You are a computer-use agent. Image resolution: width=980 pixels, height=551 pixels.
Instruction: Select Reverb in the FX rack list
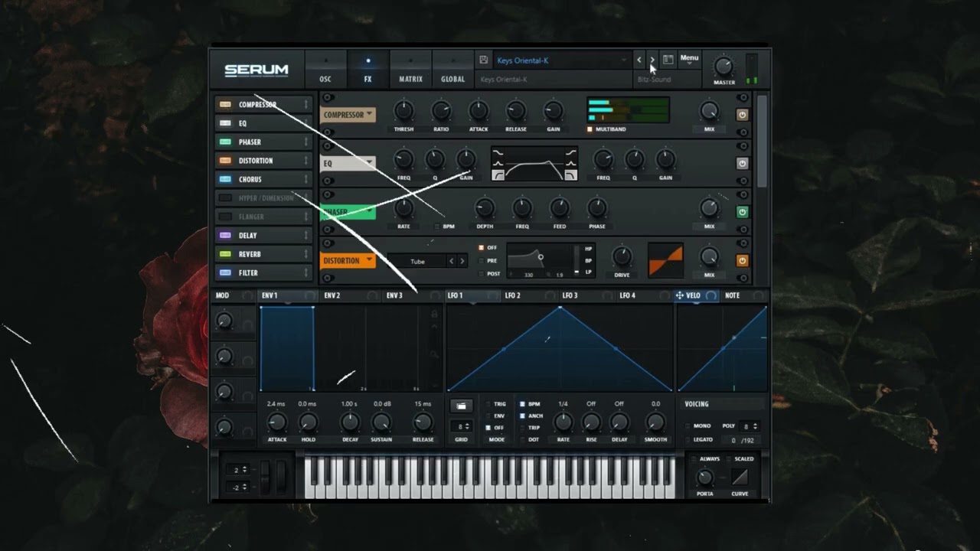263,254
